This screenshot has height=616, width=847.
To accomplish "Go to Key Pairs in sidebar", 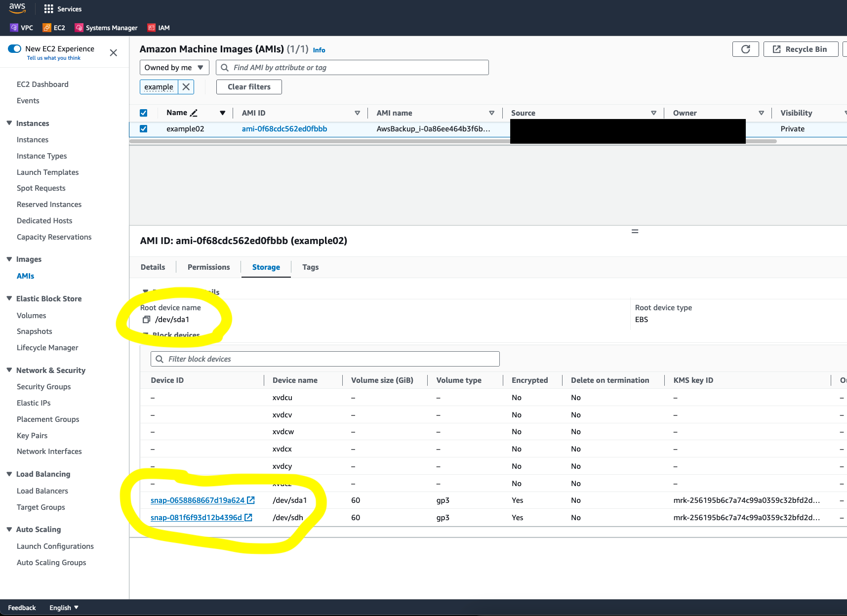I will 32,436.
